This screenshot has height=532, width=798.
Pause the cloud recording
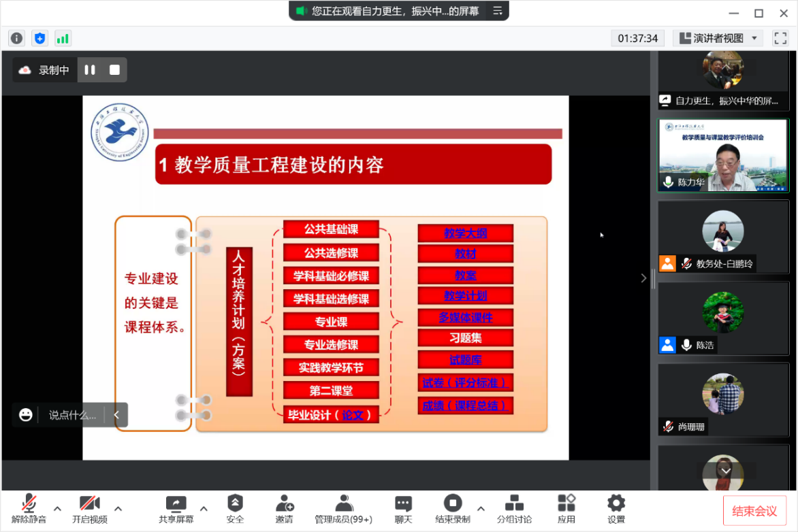tap(90, 70)
